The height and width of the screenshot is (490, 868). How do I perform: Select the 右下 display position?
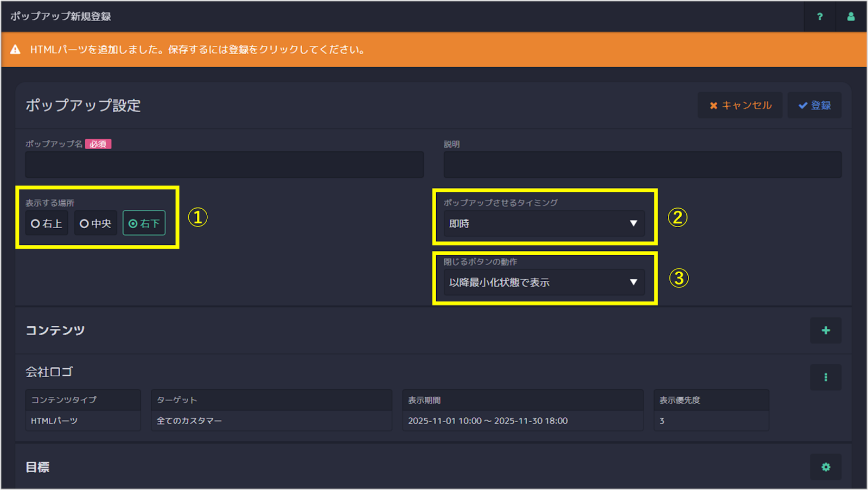click(144, 222)
